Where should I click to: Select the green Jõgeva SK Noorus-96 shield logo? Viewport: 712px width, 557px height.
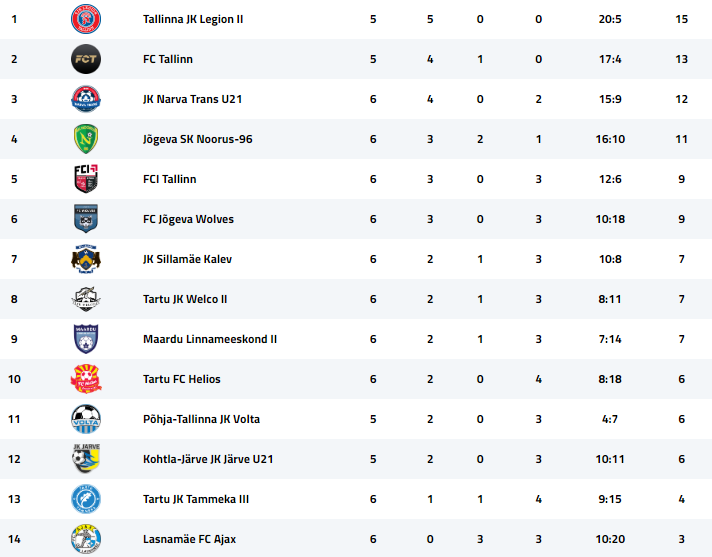[86, 139]
